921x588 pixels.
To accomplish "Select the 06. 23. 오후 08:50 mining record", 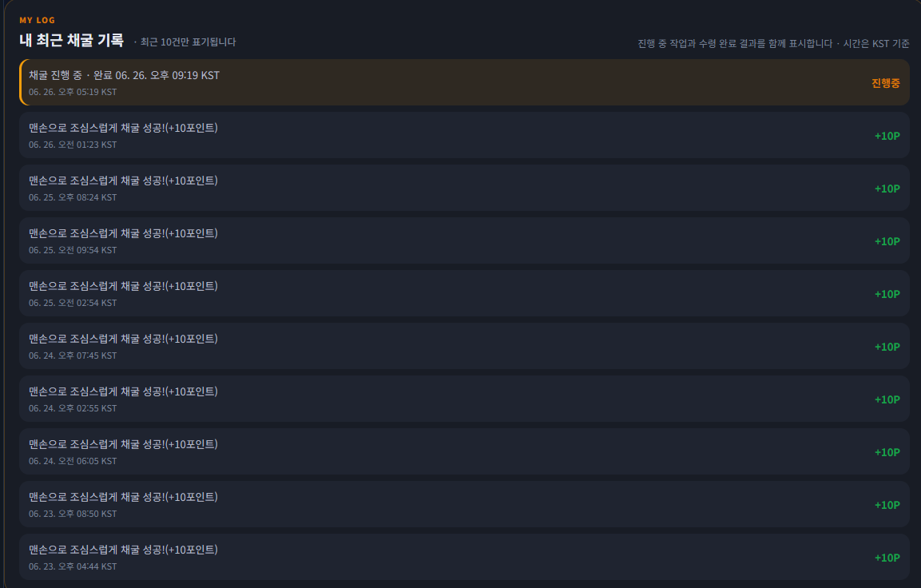I will tap(464, 505).
